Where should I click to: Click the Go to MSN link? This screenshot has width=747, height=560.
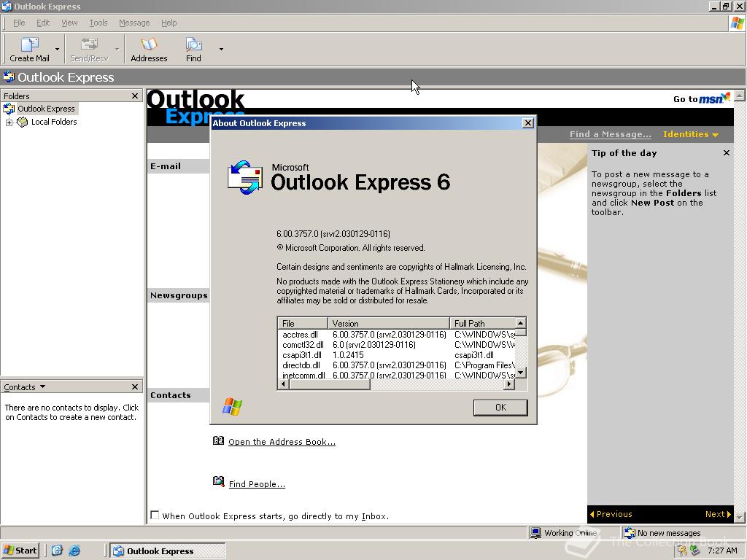701,98
